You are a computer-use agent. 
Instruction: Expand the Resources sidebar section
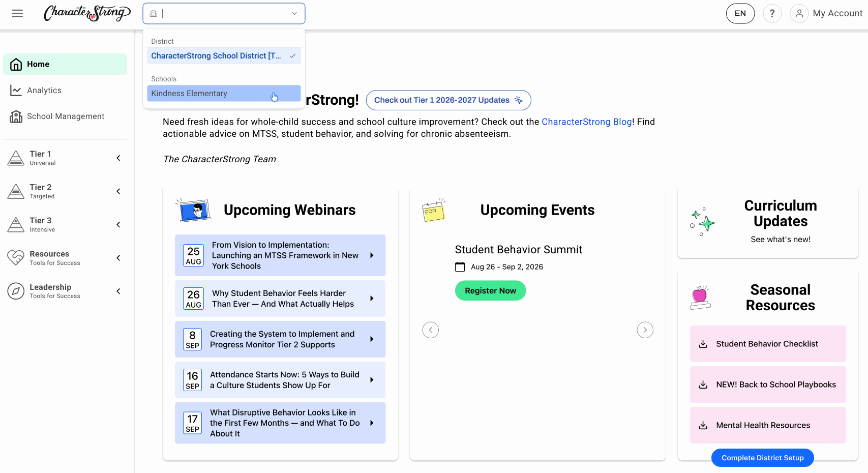point(118,258)
